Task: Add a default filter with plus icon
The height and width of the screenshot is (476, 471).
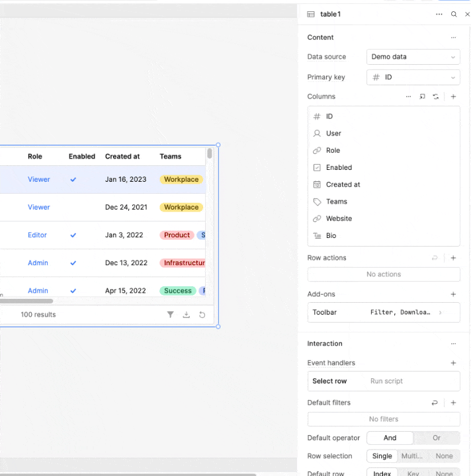Action: tap(453, 403)
